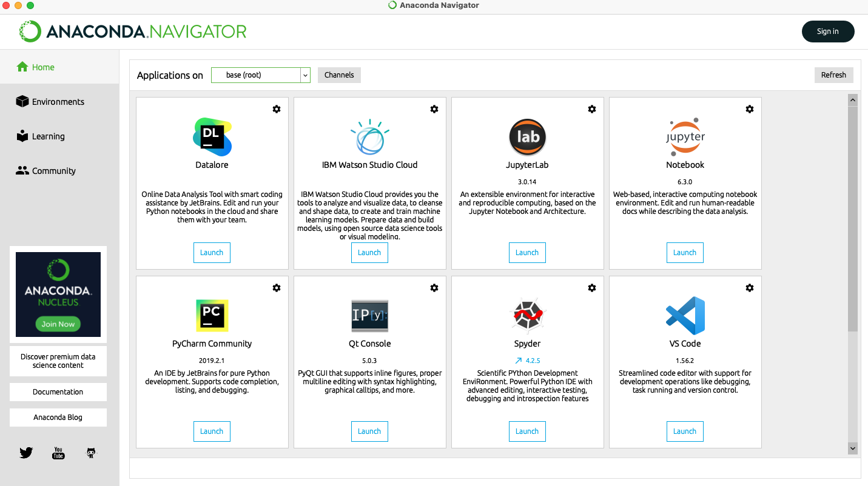
Task: Open the Channels dialog
Action: [339, 75]
